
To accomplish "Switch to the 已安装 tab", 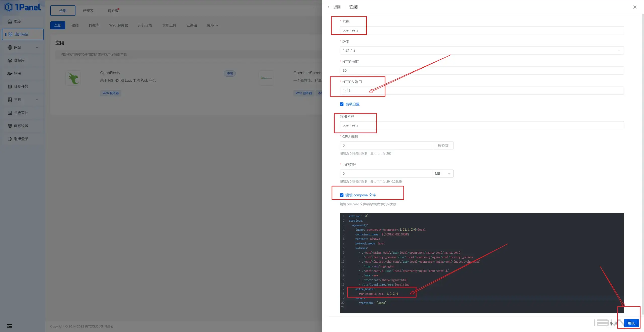I will pos(88,11).
